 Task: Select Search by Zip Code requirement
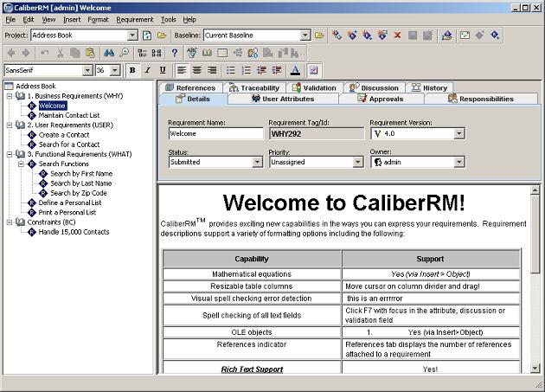point(79,193)
